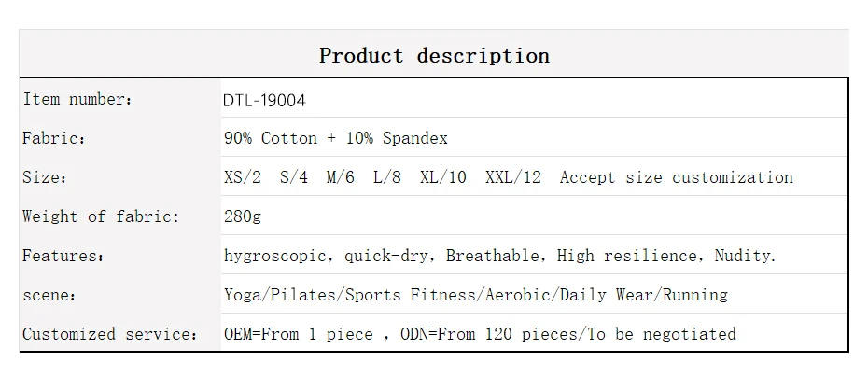Screen dimensions: 868x377
Task: Select the Item number label
Action: tap(77, 100)
